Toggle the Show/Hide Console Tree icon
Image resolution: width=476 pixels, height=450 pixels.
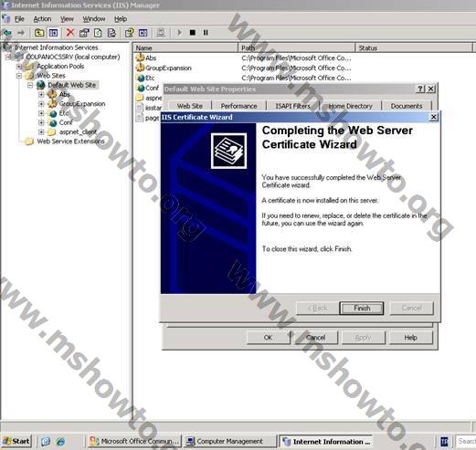click(x=53, y=33)
